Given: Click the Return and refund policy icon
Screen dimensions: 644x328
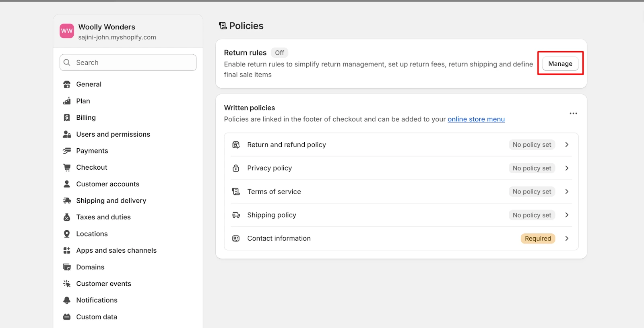Looking at the screenshot, I should (236, 145).
